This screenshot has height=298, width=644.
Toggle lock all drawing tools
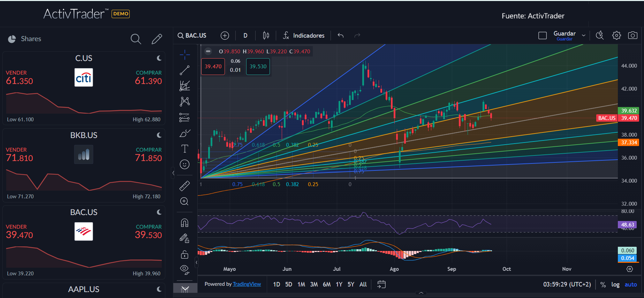[x=184, y=254]
